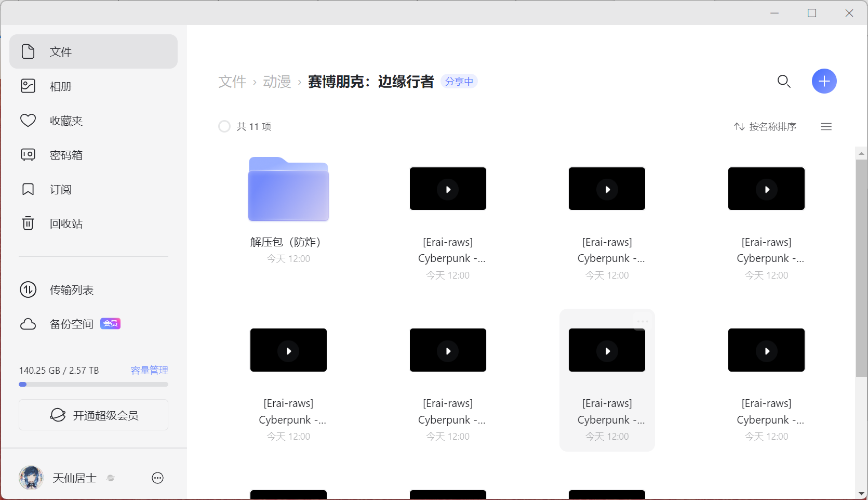Click the cloud icon beside 备份空间

click(x=28, y=324)
